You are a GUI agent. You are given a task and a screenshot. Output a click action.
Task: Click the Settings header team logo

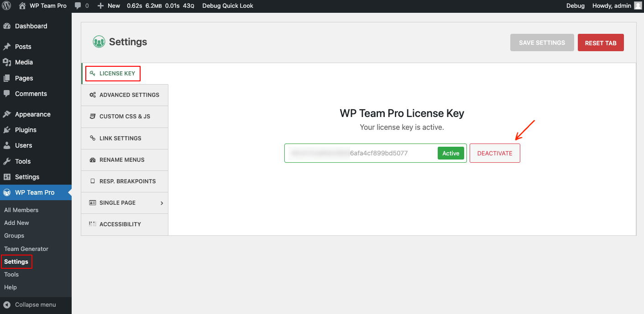[99, 42]
